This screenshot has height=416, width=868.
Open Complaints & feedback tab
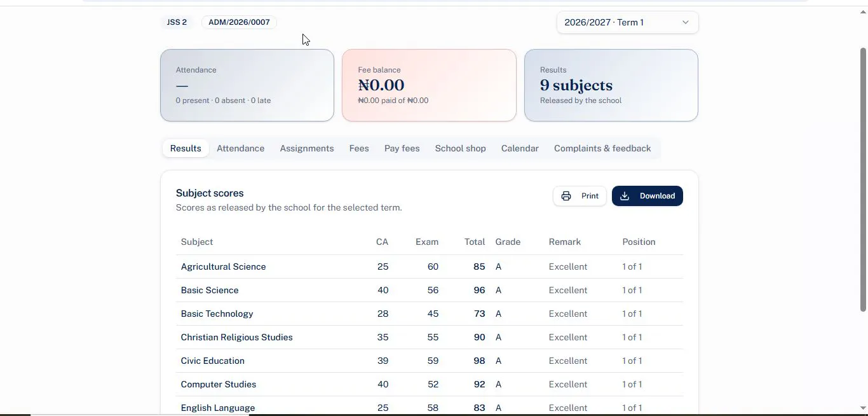(x=602, y=148)
